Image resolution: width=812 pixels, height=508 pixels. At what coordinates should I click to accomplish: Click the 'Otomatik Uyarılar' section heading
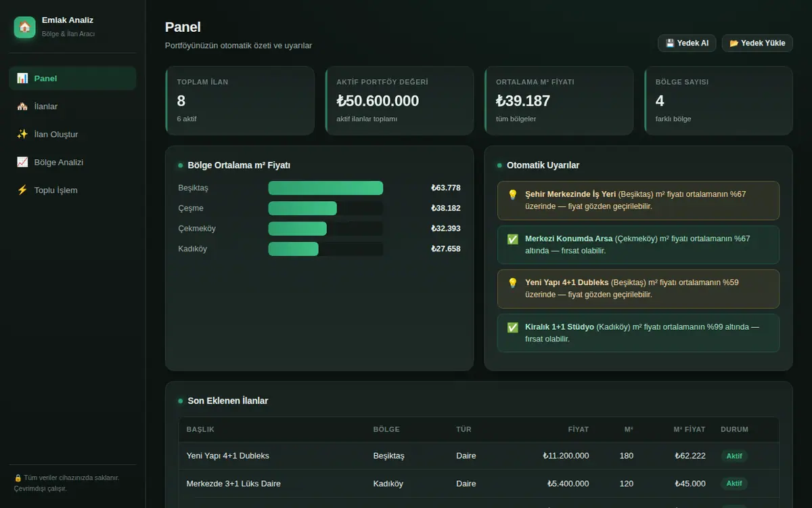point(543,165)
